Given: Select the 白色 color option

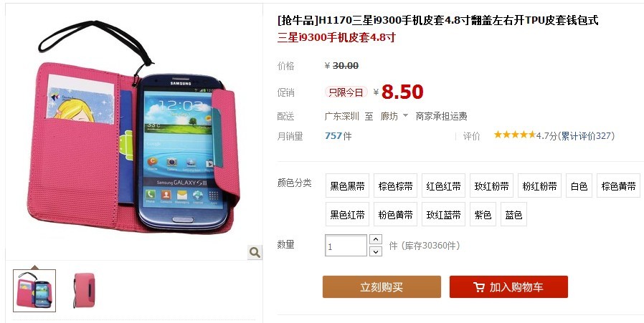Looking at the screenshot, I should (x=579, y=186).
